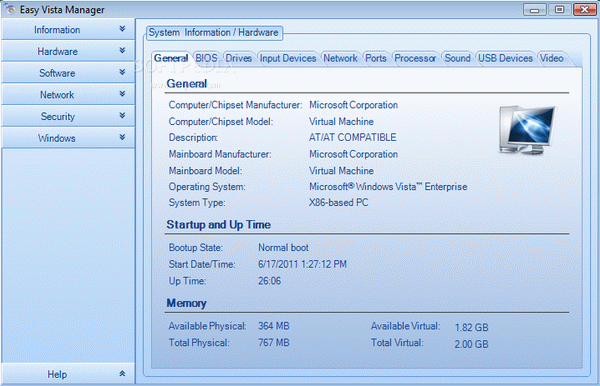Screen dimensions: 600x386
Task: Maximize the Easy Vista Manager window
Action: click(x=559, y=9)
